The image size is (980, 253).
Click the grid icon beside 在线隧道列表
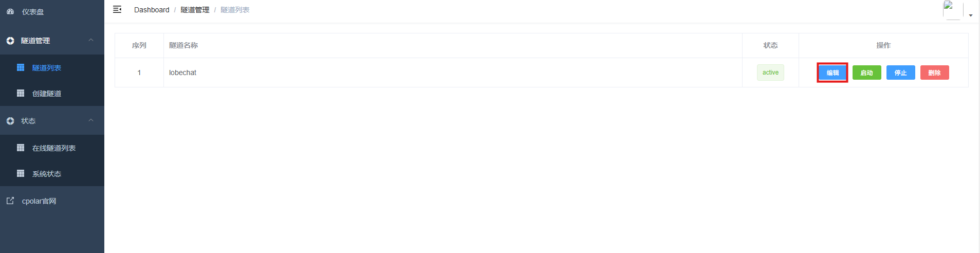coord(21,148)
